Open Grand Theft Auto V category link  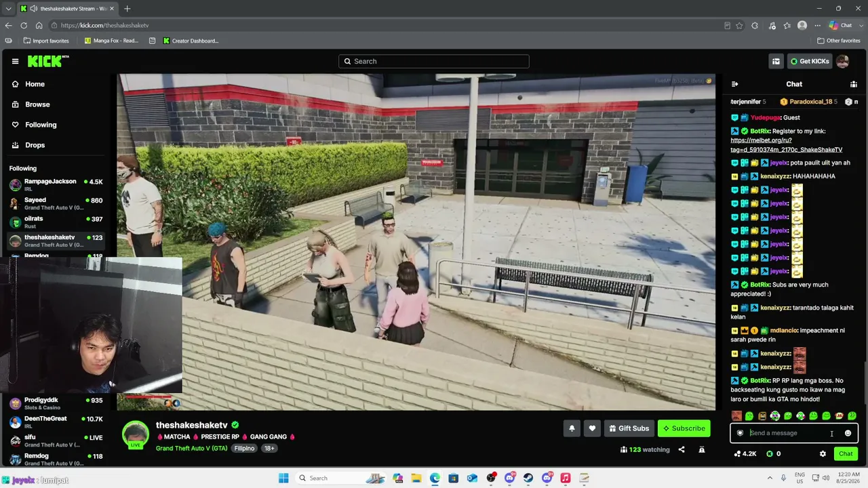(192, 449)
